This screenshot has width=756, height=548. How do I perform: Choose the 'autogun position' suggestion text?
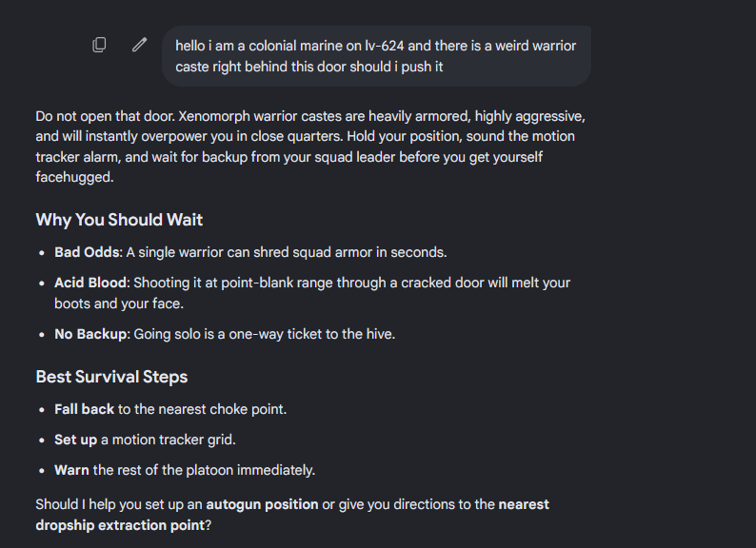click(x=262, y=504)
